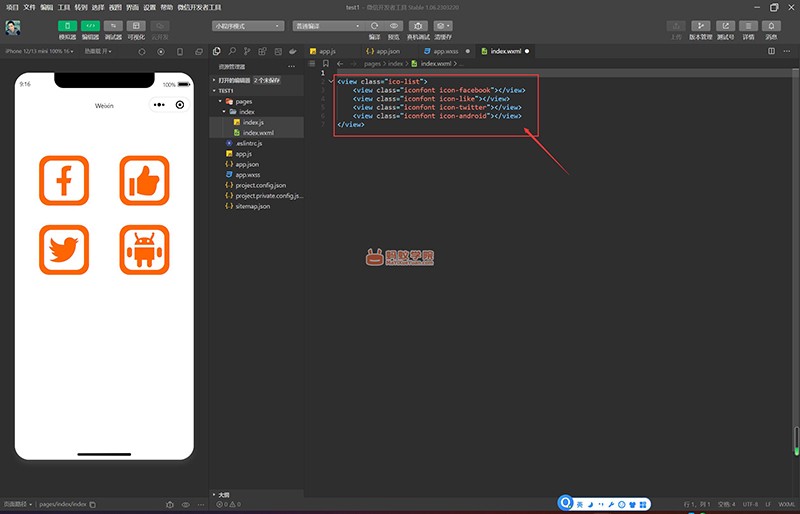Viewport: 800px width, 514px height.
Task: Switch to the app.wxss editor tab
Action: tap(446, 51)
